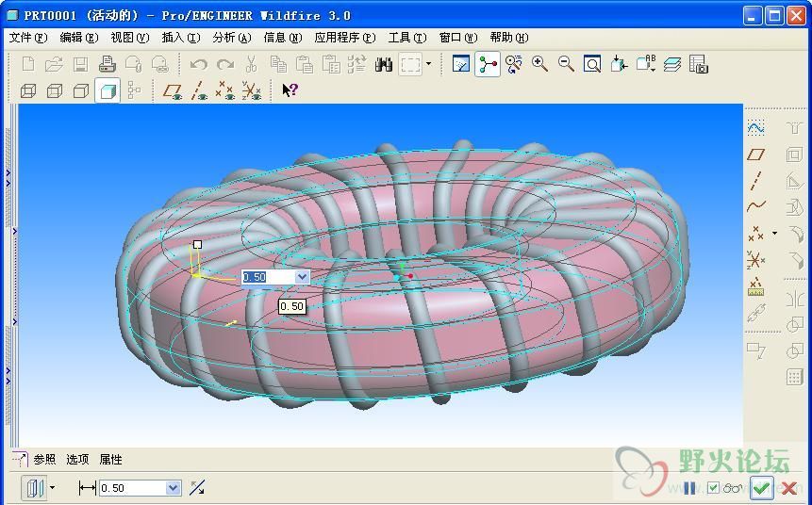Viewport: 812px width, 505px height.
Task: Open Find with the binoculars icon
Action: tap(383, 64)
